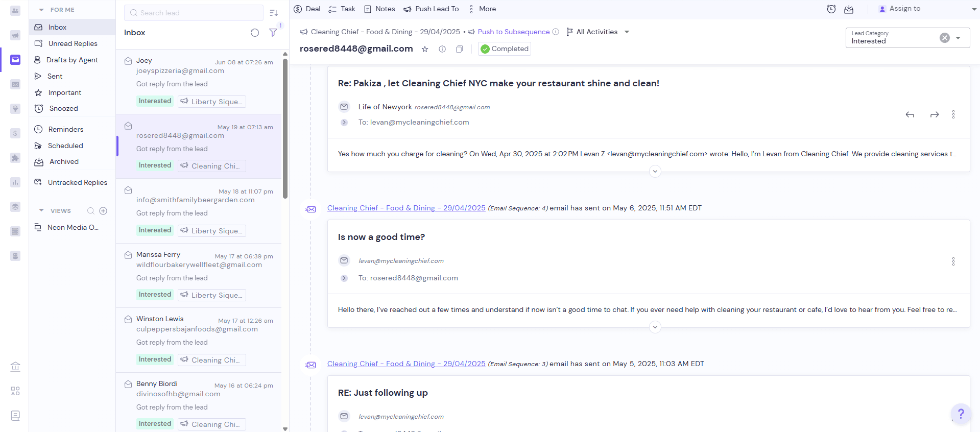Screen dimensions: 980x432
Task: Open Joey's lead conversation
Action: [199, 81]
